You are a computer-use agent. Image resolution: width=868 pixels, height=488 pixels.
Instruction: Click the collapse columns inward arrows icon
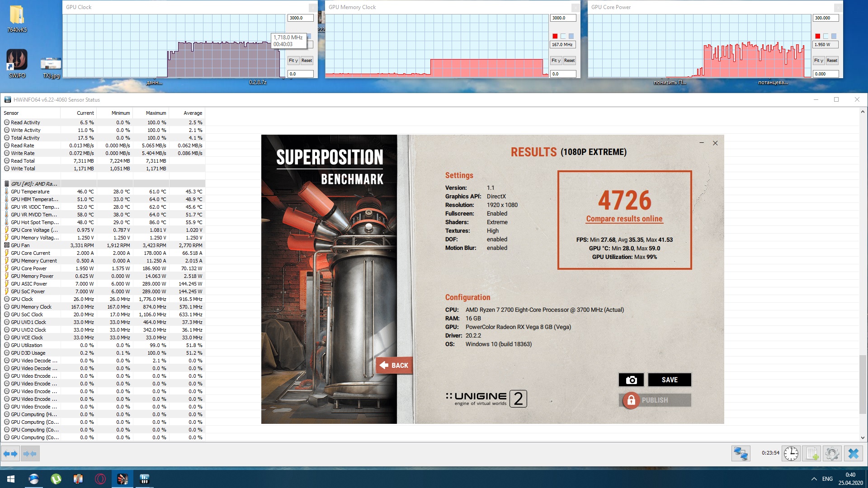click(x=29, y=454)
